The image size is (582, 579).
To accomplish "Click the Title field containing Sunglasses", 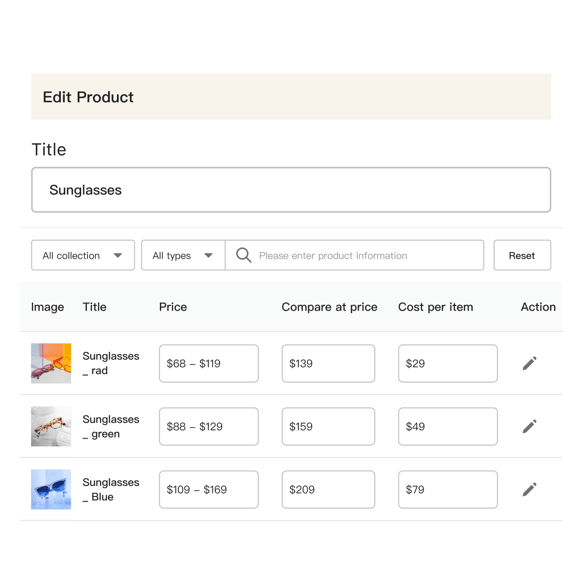I will point(291,190).
